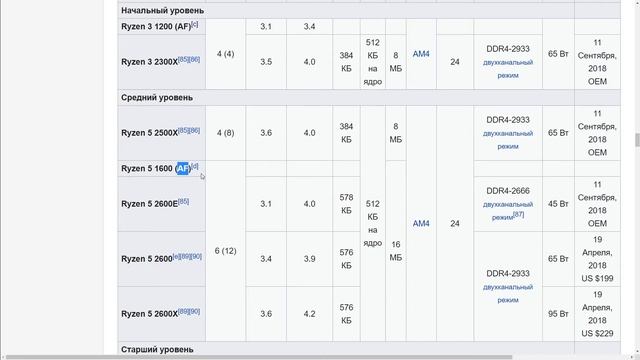Open reference [85] next to Ryzen 3 2300X

pyautogui.click(x=183, y=59)
